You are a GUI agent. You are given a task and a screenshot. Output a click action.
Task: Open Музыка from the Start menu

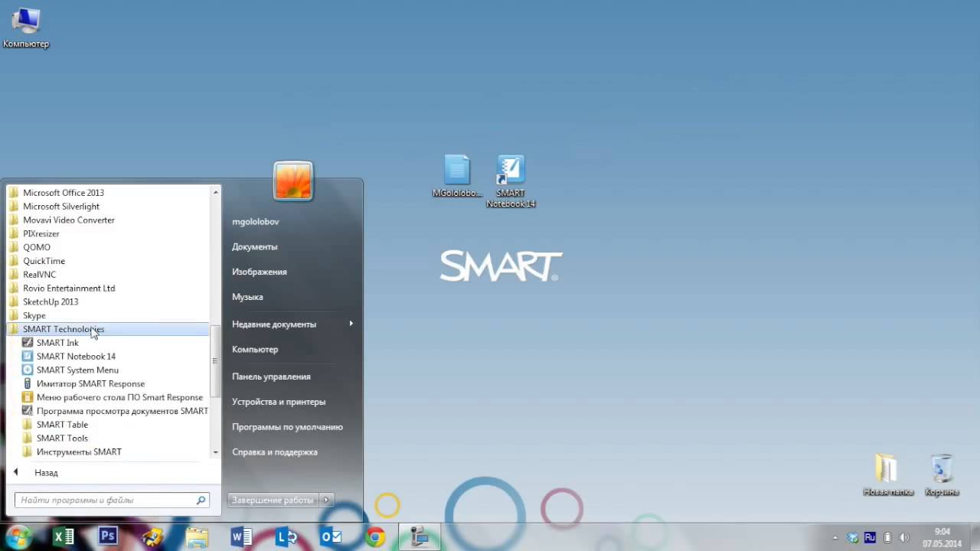[247, 297]
